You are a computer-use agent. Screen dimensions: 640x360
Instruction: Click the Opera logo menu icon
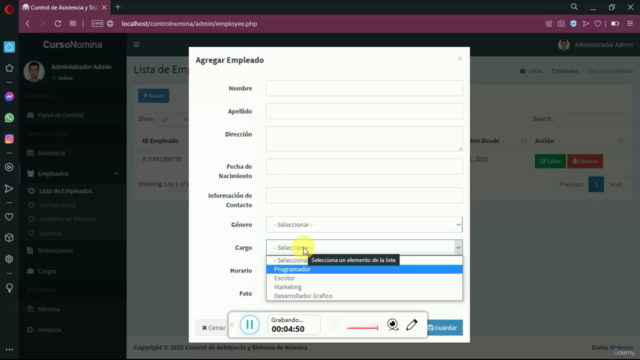tap(9, 9)
